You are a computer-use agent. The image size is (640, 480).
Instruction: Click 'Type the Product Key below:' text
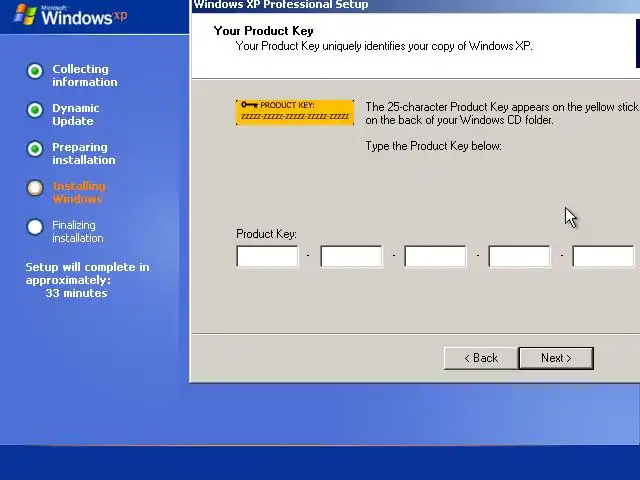(x=433, y=146)
